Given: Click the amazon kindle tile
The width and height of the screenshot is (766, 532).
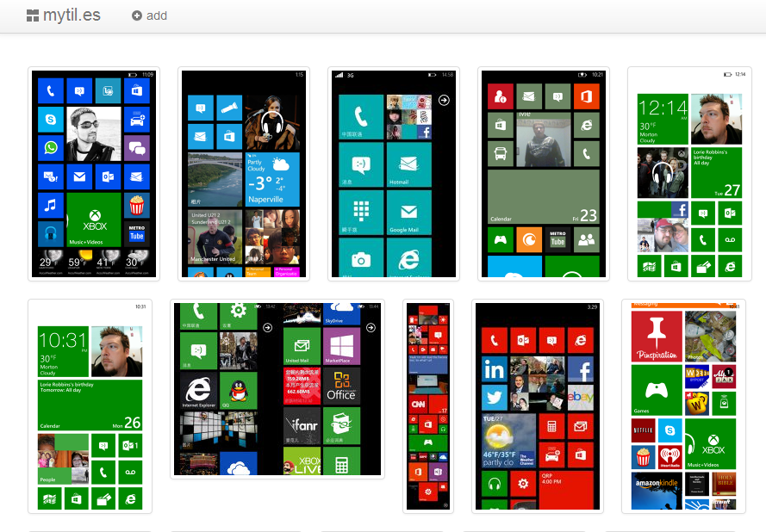Looking at the screenshot, I should tap(657, 491).
